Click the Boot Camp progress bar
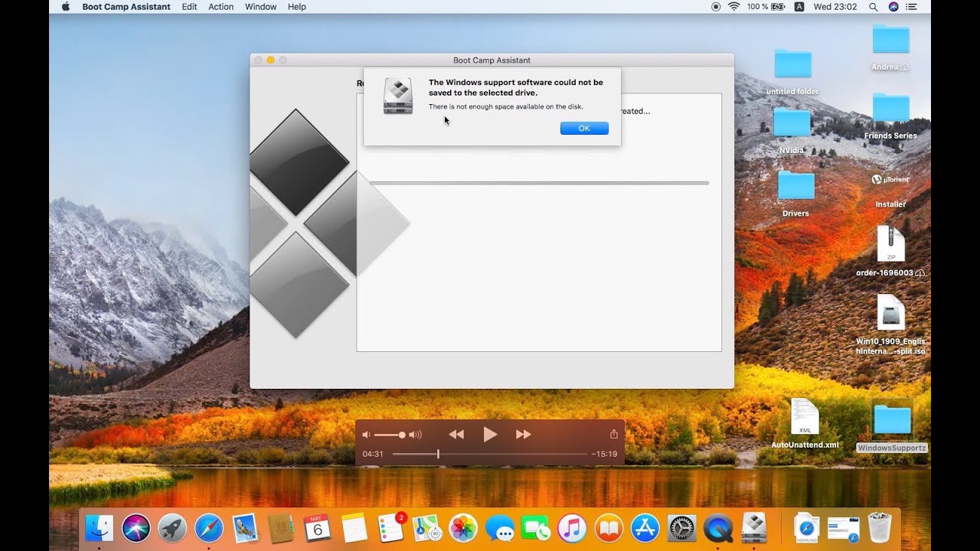 (539, 183)
